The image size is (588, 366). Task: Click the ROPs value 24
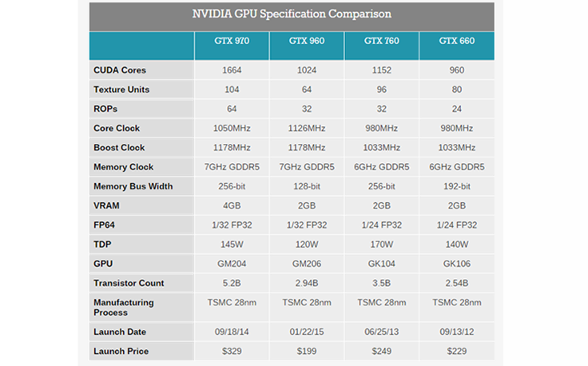[457, 109]
